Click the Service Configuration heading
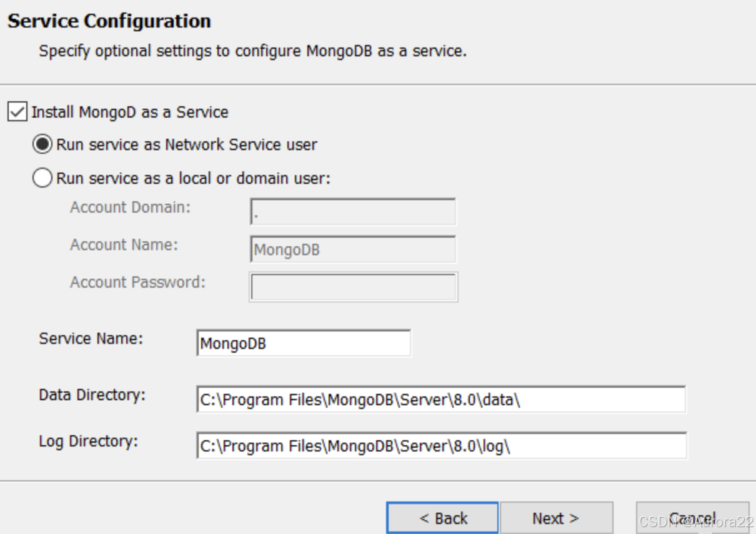Screen dimensions: 756x534 pyautogui.click(x=109, y=21)
